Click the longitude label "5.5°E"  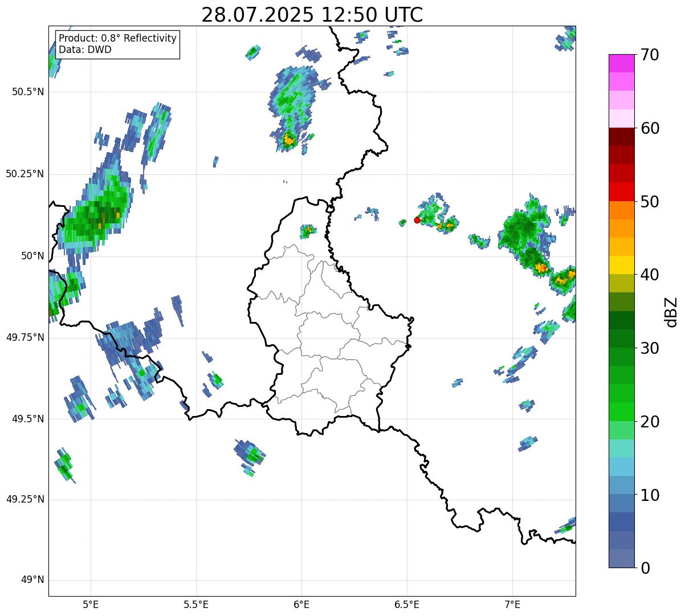196,605
